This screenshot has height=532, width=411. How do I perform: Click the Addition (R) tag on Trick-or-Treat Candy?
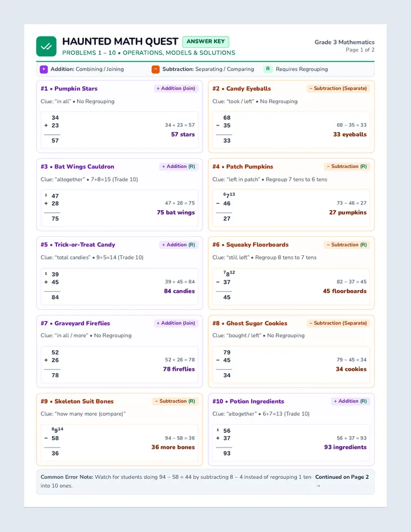coord(179,245)
